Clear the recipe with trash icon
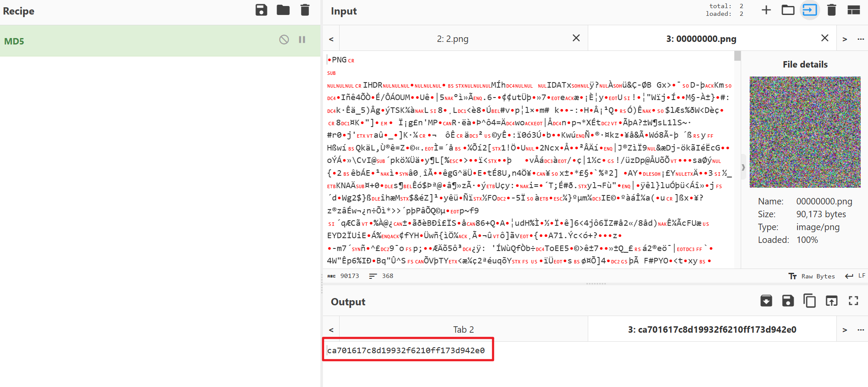Viewport: 868px width, 387px height. coord(305,10)
